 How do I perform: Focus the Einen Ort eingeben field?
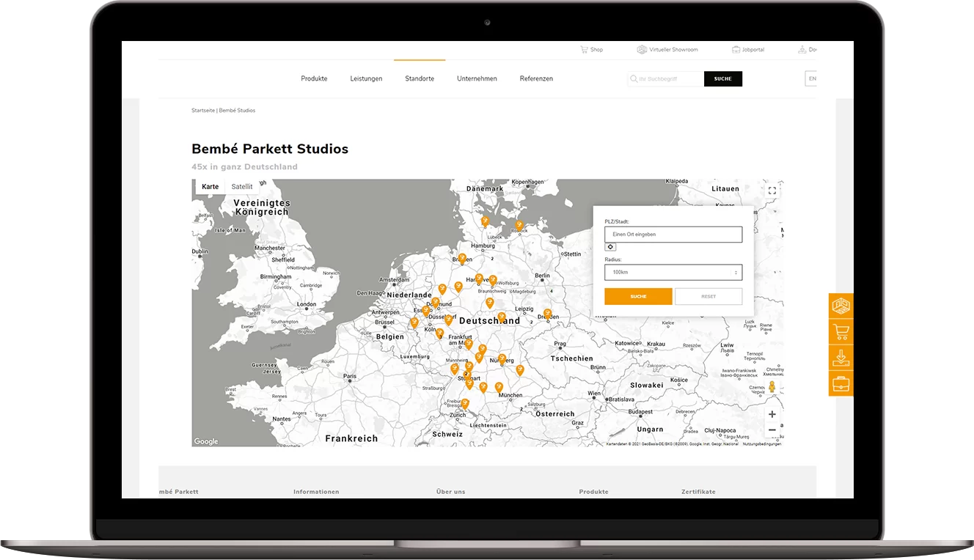673,235
